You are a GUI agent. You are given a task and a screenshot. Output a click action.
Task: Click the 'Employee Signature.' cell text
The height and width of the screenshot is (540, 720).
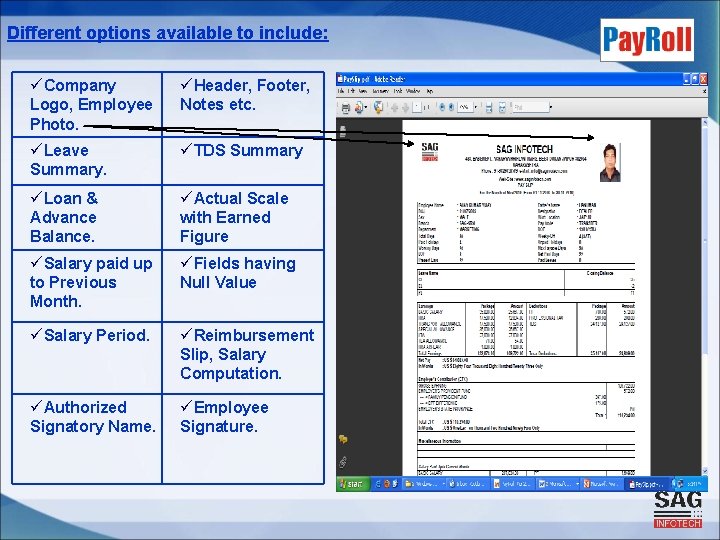225,416
